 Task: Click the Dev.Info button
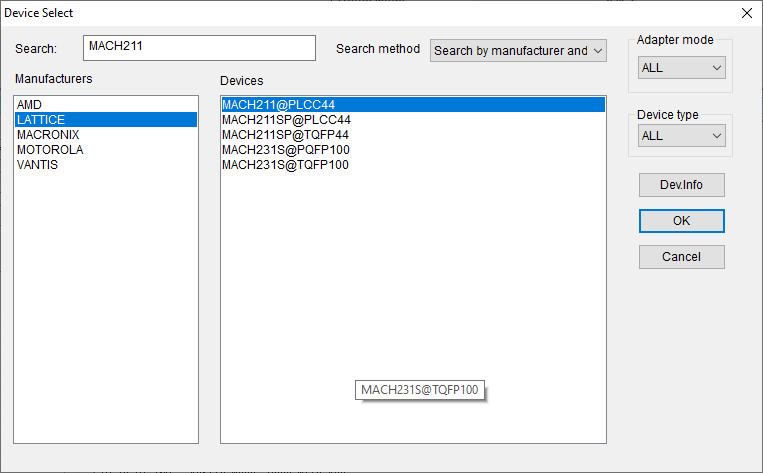681,185
